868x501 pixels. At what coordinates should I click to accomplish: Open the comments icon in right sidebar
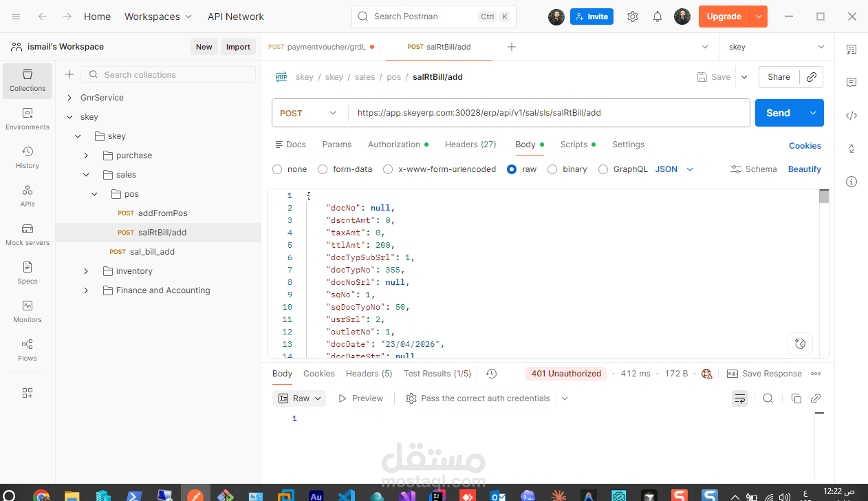(851, 83)
